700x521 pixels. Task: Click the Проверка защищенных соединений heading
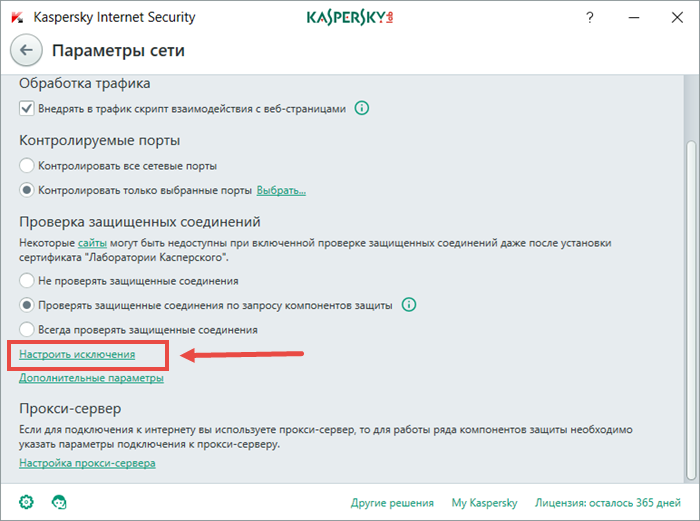coord(140,222)
